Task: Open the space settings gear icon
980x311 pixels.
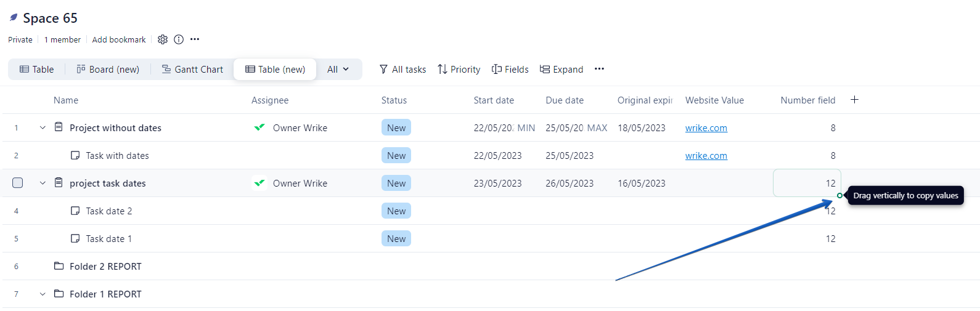Action: click(x=163, y=39)
